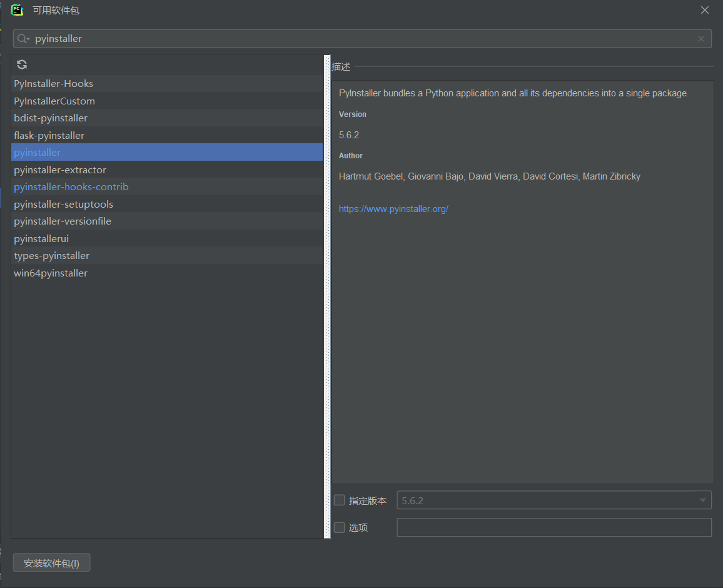Select the highlighted pyinstaller package row
This screenshot has height=588, width=723.
pos(167,152)
